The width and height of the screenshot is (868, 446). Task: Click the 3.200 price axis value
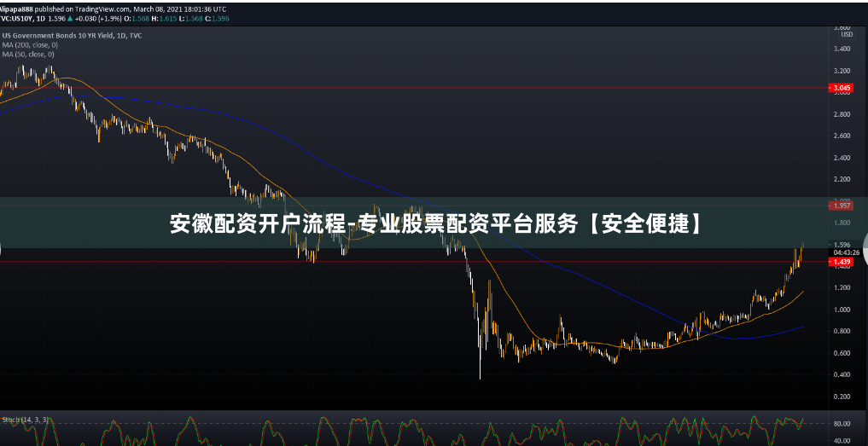[x=842, y=71]
